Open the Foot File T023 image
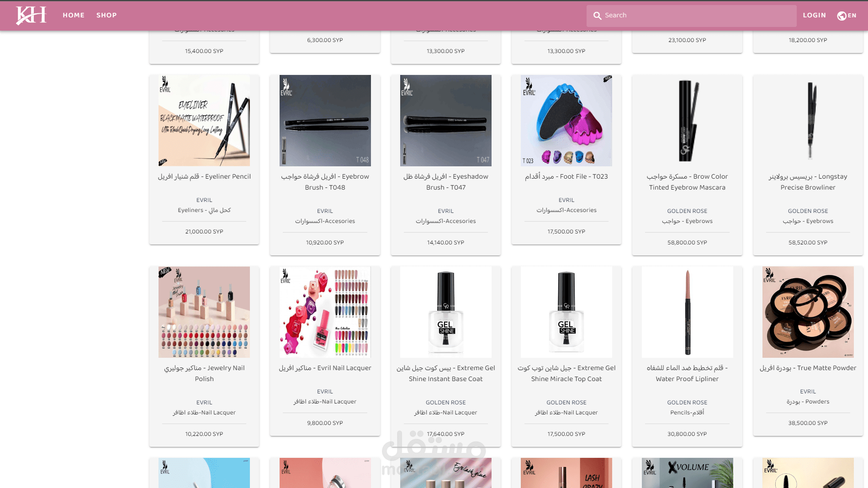This screenshot has width=868, height=488. point(566,121)
